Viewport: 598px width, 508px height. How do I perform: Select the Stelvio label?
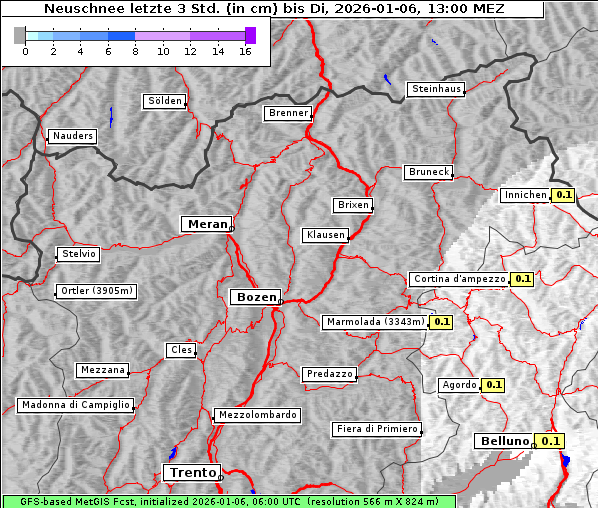79,254
